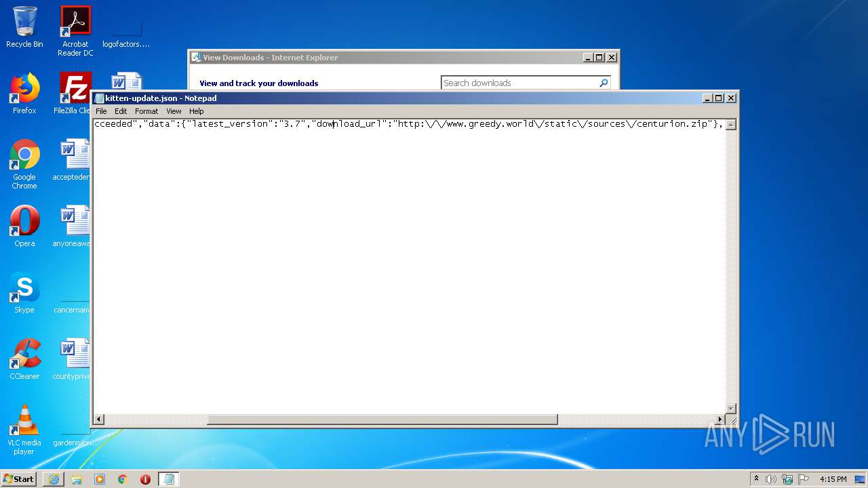Open the Edit menu in Notepad
Image resolution: width=868 pixels, height=488 pixels.
pyautogui.click(x=121, y=111)
